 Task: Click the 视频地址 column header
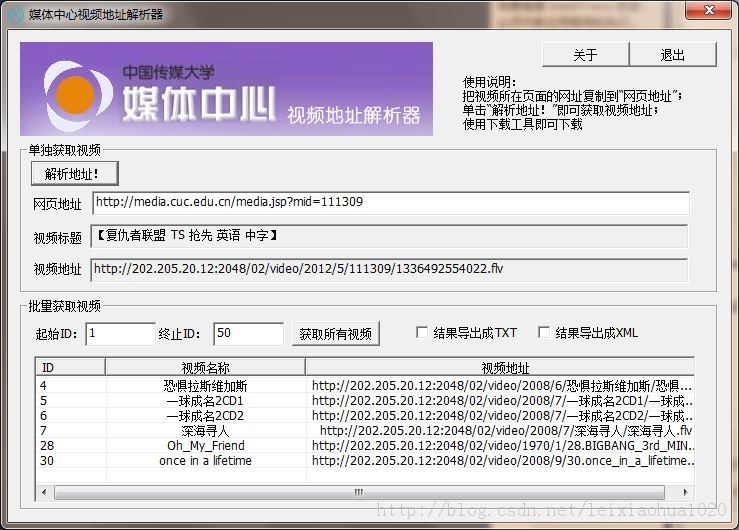tap(500, 367)
